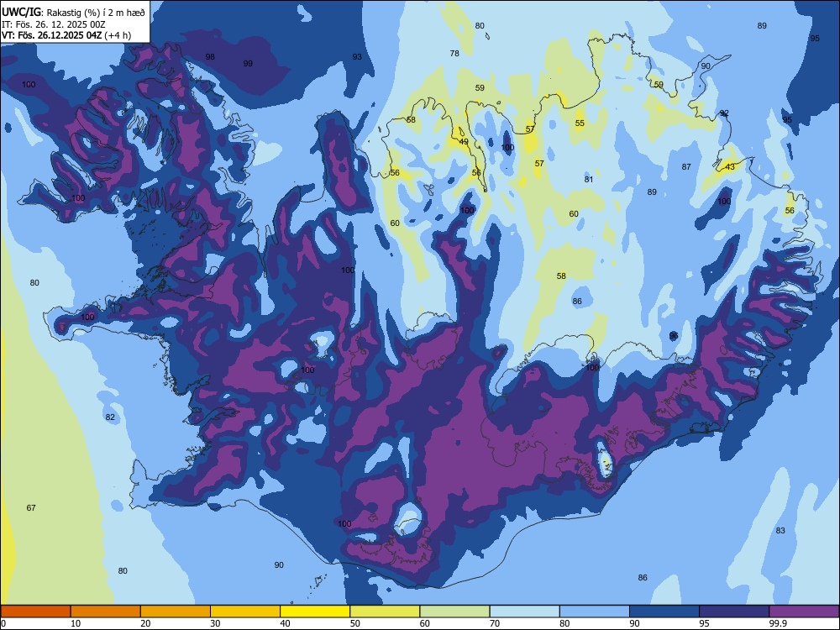The width and height of the screenshot is (840, 630).
Task: Click the title text "Rakastig (%) í 2 m hæð"
Action: 96,13
